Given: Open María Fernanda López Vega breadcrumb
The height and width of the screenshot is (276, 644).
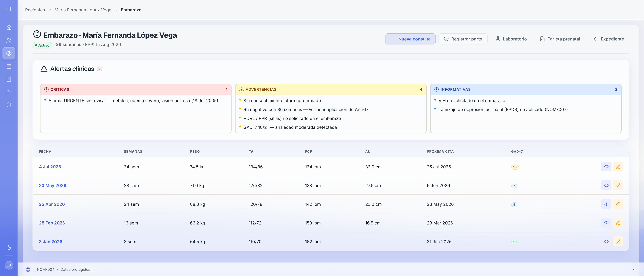Looking at the screenshot, I should click(83, 10).
